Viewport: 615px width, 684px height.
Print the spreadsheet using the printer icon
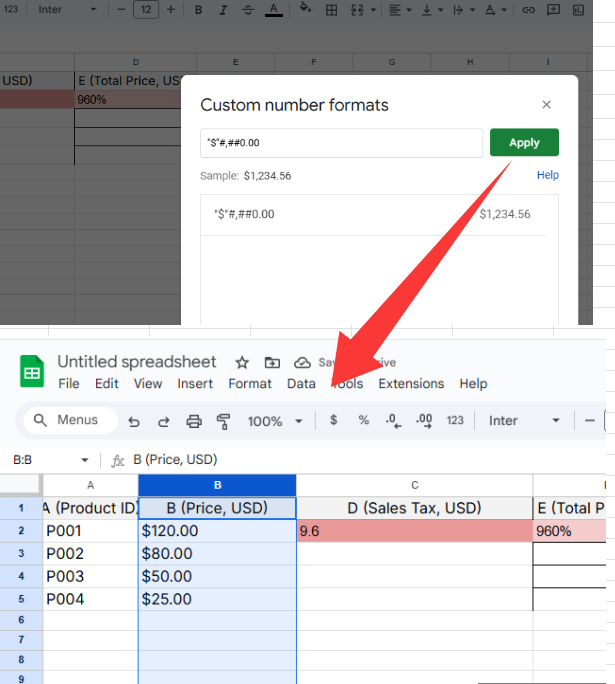pyautogui.click(x=194, y=421)
